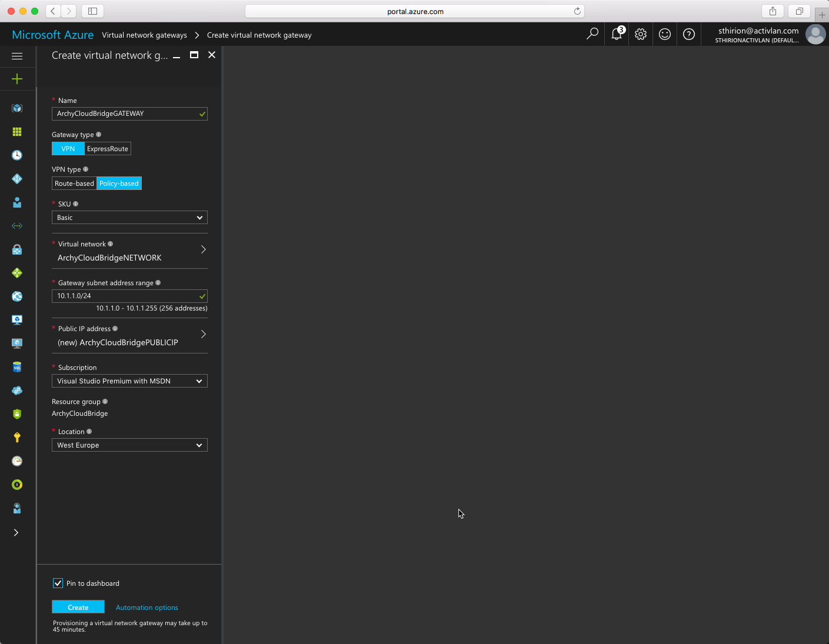Image resolution: width=829 pixels, height=644 pixels.
Task: Click info icon next to Gateway type
Action: coord(98,134)
